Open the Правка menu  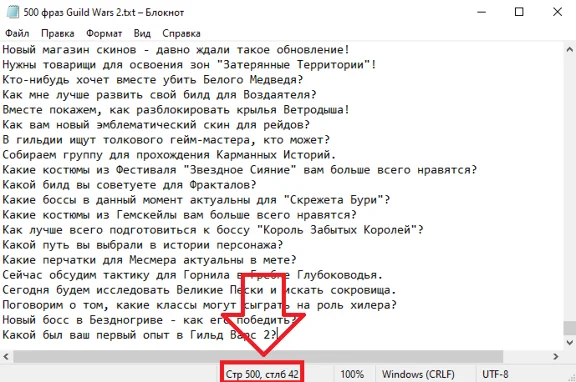(x=58, y=33)
